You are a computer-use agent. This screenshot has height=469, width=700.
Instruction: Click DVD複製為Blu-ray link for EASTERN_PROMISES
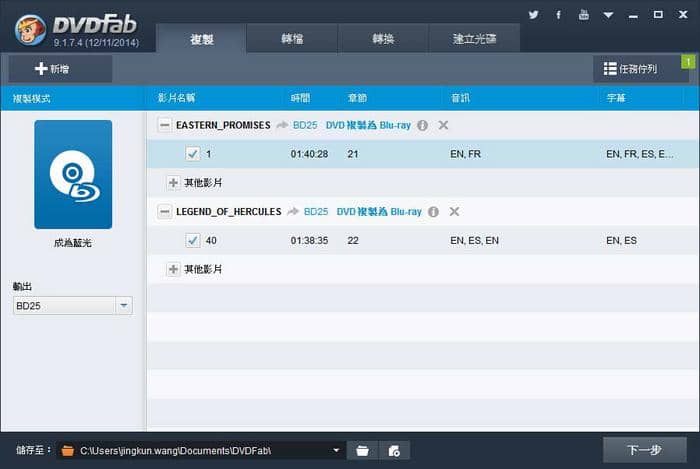(x=368, y=125)
